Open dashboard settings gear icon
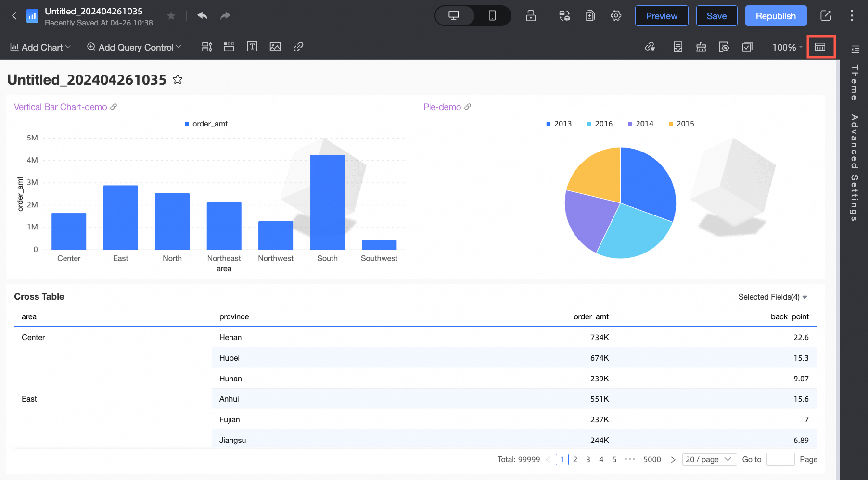This screenshot has width=868, height=480. [x=615, y=16]
